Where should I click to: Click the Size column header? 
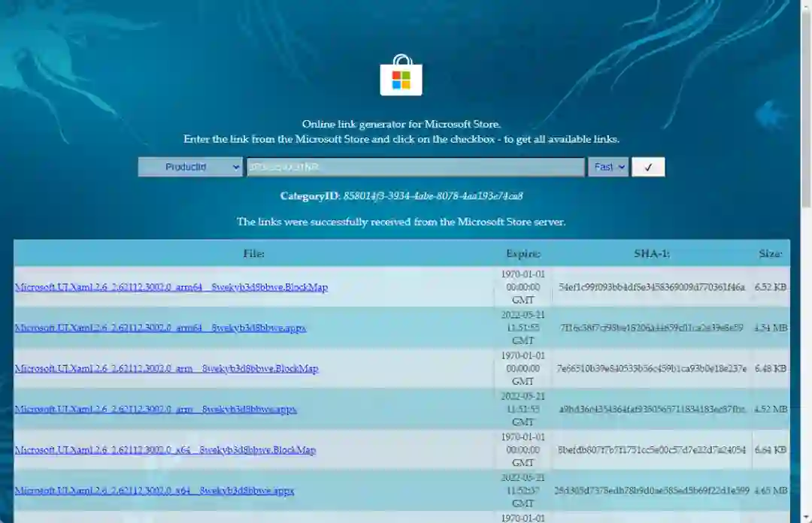(771, 254)
